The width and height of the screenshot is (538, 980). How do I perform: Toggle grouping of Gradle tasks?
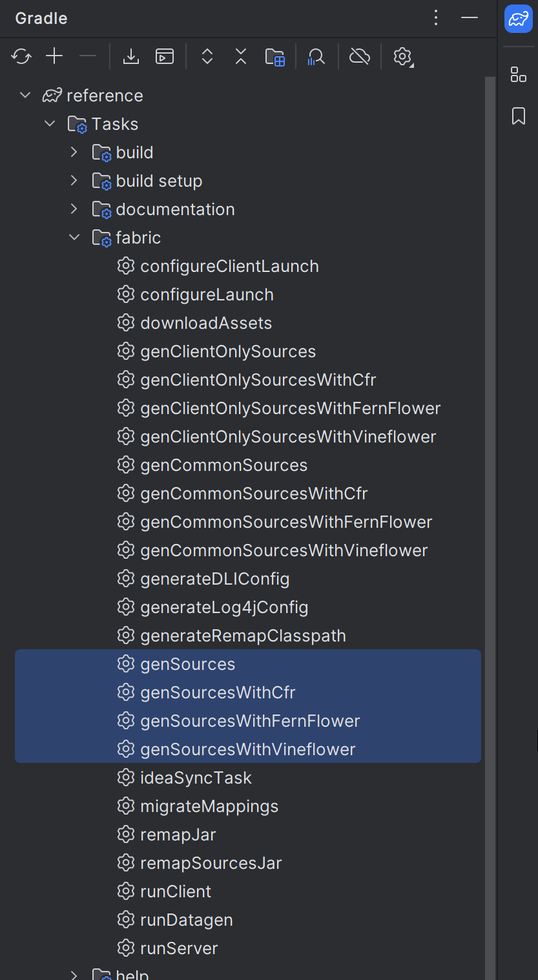pyautogui.click(x=275, y=56)
